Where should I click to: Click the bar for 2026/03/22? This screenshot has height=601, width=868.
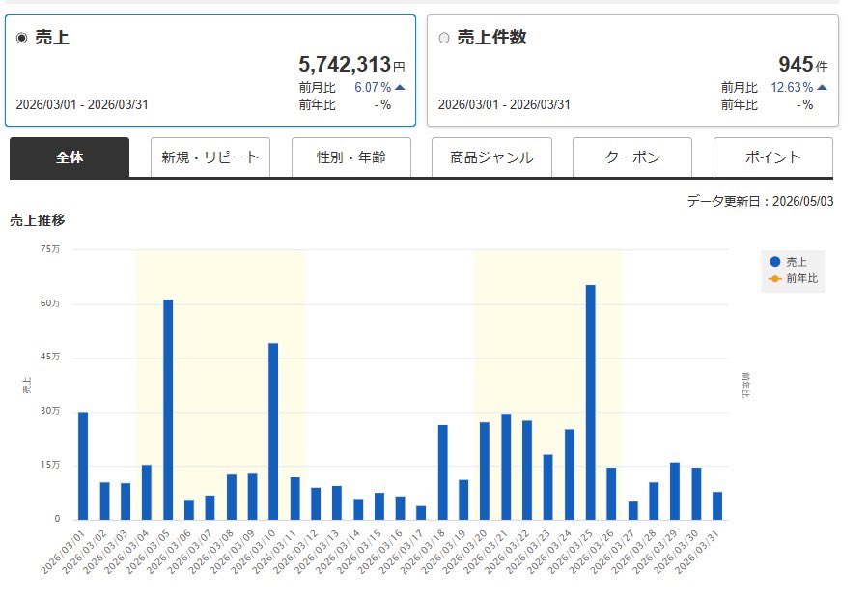[527, 471]
